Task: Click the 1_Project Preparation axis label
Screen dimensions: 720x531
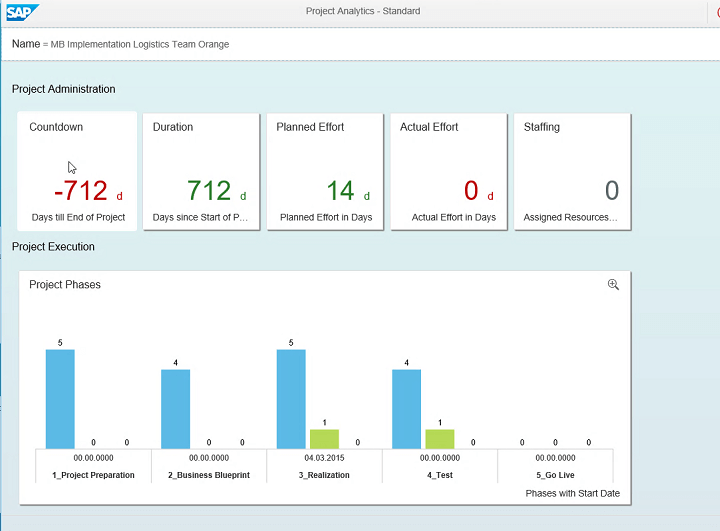Action: pyautogui.click(x=93, y=475)
